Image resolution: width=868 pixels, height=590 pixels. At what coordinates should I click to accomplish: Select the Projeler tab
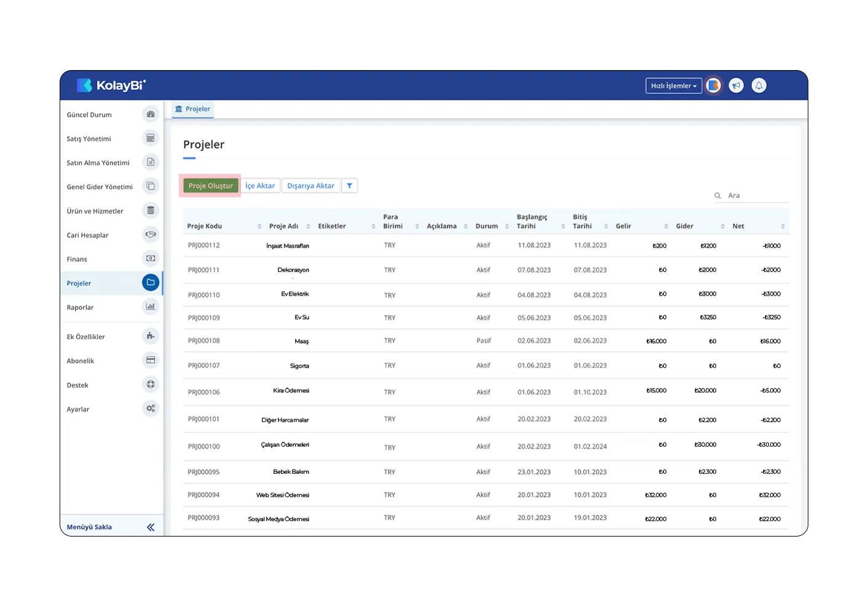click(x=192, y=109)
